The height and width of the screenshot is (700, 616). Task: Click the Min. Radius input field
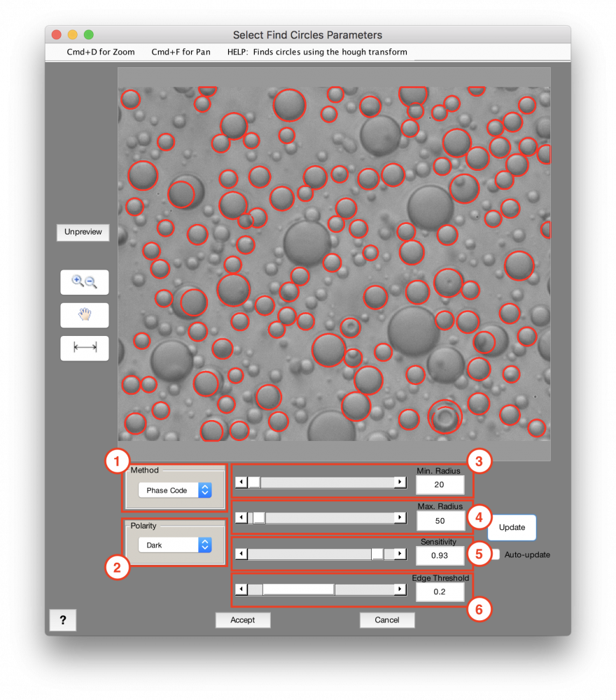coord(440,484)
